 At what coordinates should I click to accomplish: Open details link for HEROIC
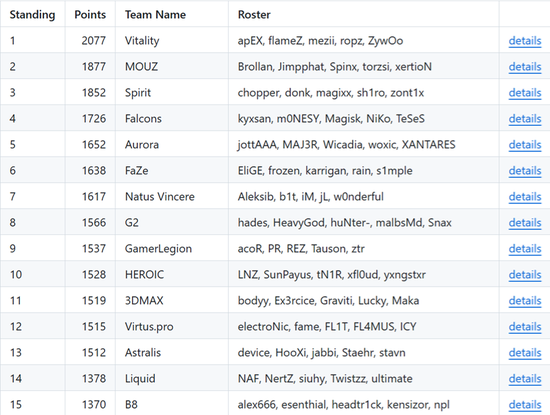coord(525,274)
